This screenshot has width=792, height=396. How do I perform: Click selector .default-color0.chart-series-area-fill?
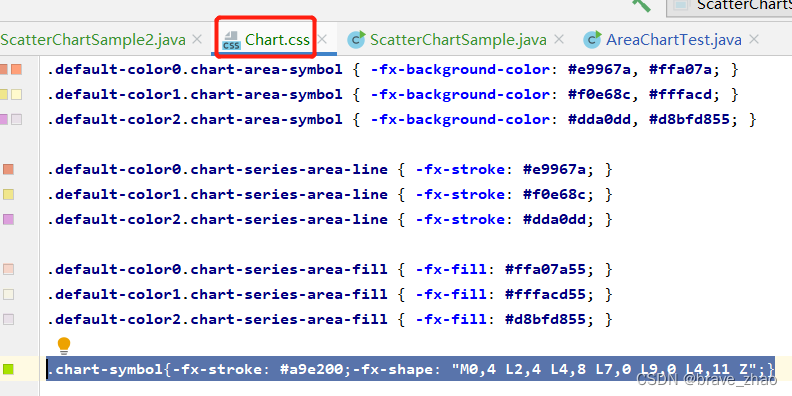coord(218,270)
